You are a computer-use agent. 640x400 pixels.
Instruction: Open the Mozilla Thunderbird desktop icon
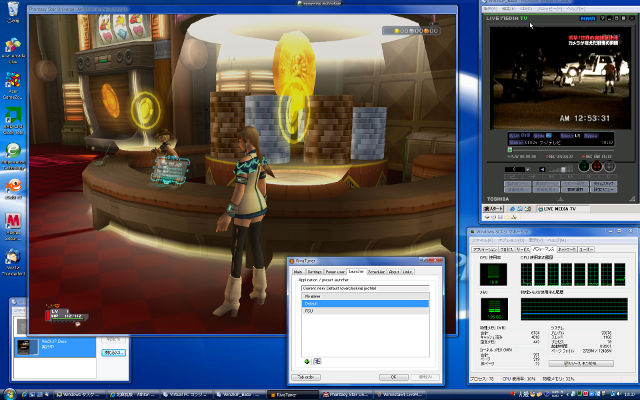[x=13, y=262]
